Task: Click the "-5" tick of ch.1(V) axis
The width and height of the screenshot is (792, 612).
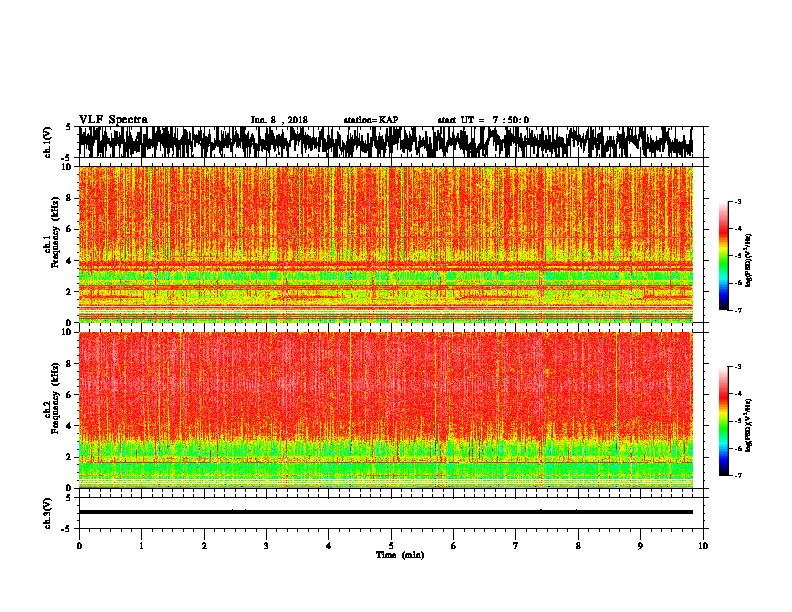Action: pos(67,158)
